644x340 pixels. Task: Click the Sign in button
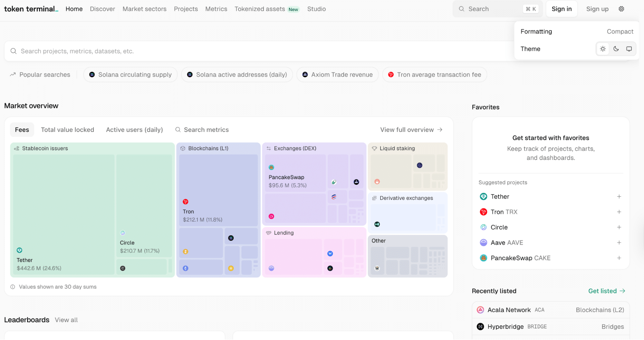561,9
